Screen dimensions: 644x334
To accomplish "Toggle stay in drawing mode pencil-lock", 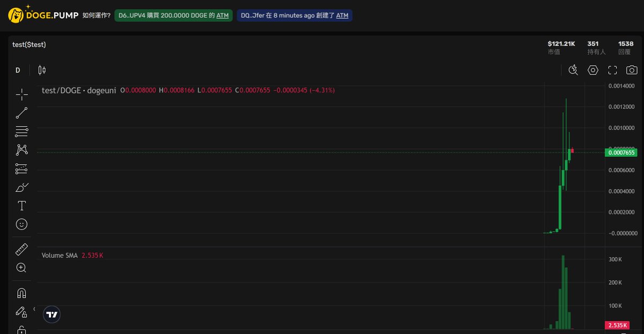I will [21, 311].
